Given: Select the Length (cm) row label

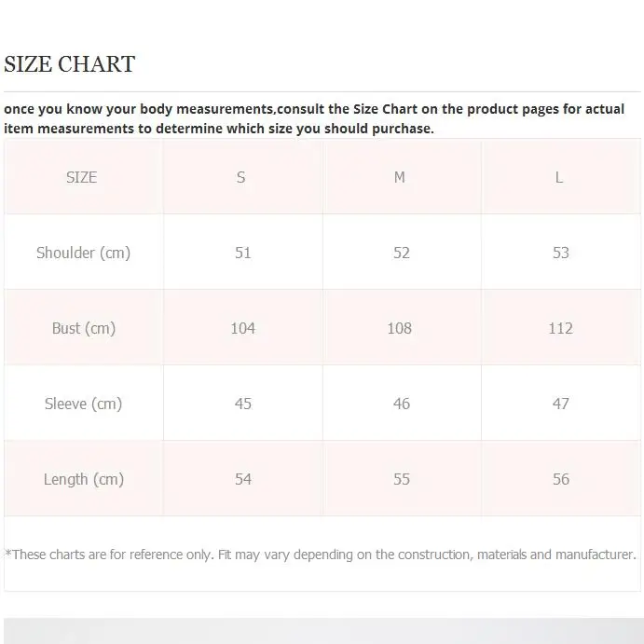Looking at the screenshot, I should pos(83,479).
